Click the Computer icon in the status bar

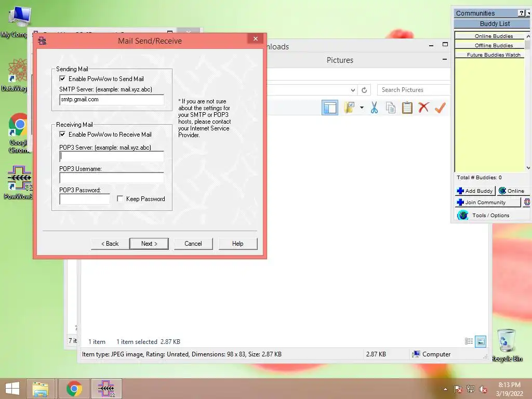(416, 354)
